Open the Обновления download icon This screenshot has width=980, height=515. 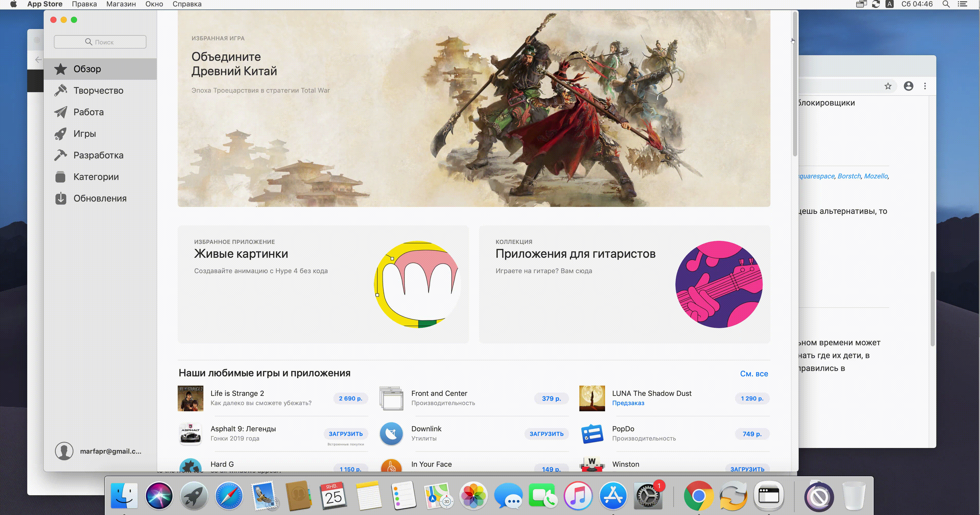[60, 198]
